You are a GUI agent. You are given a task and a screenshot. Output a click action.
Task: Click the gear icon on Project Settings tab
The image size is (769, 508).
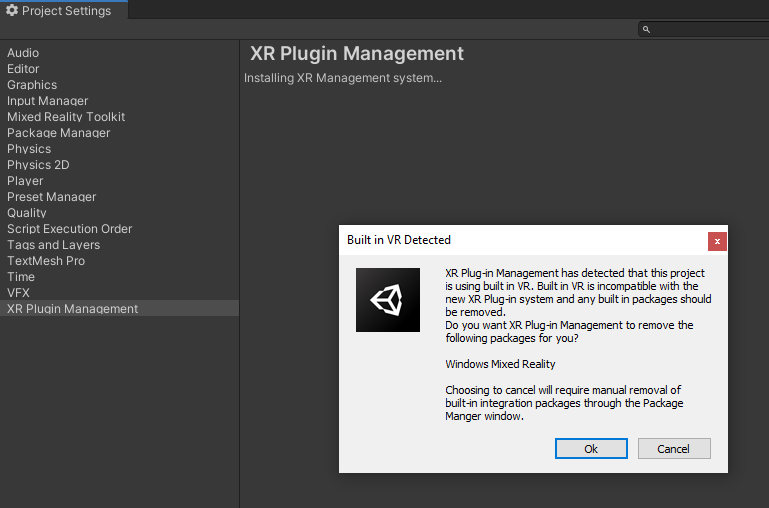click(x=12, y=10)
